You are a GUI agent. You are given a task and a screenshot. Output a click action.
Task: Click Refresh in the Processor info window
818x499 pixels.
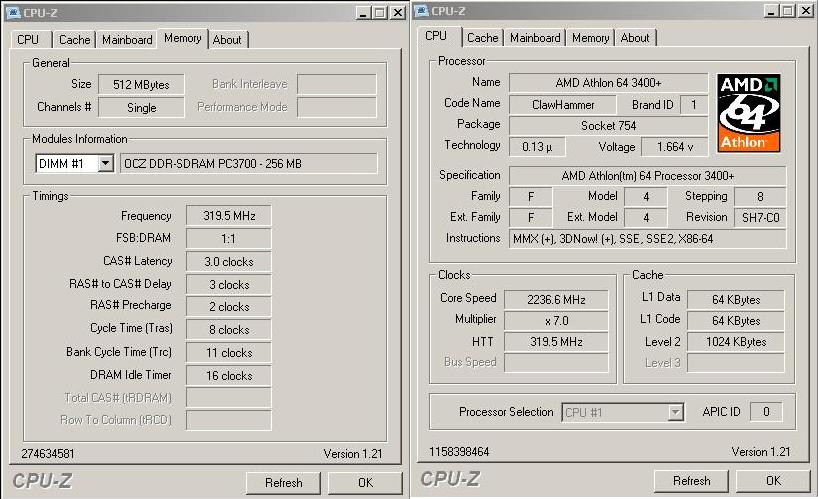click(x=692, y=480)
